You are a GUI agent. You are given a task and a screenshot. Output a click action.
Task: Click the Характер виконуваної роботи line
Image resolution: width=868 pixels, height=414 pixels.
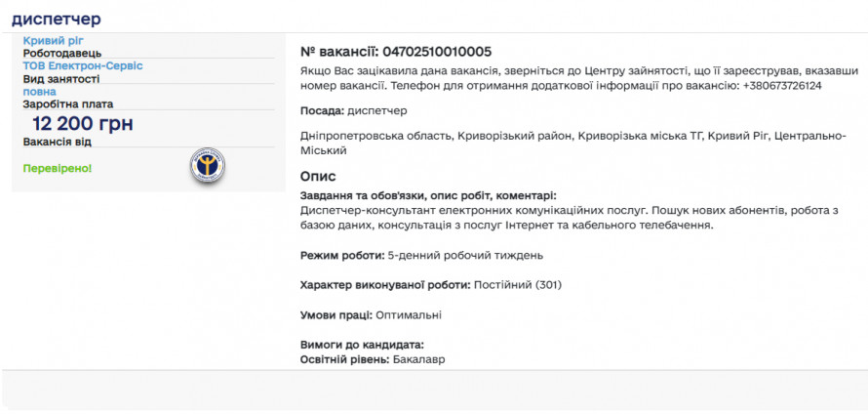(430, 285)
